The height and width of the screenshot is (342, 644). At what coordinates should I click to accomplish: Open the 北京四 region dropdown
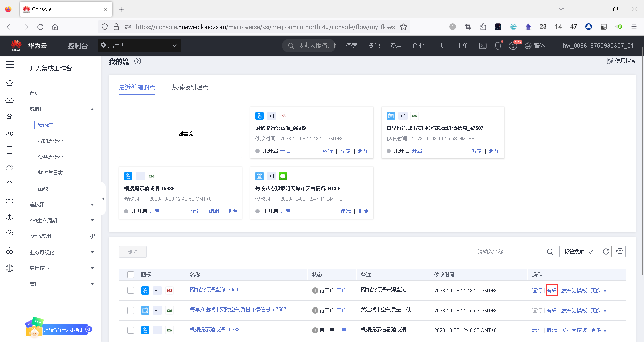click(140, 46)
